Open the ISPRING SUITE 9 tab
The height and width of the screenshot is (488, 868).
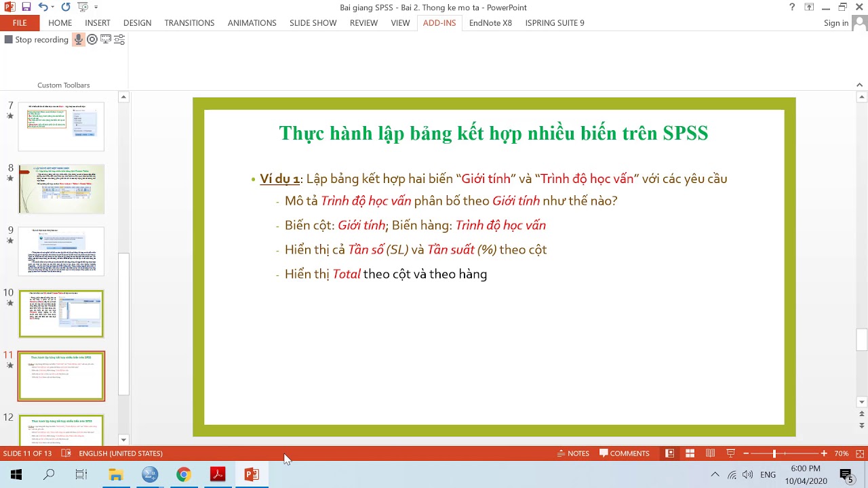pyautogui.click(x=554, y=23)
